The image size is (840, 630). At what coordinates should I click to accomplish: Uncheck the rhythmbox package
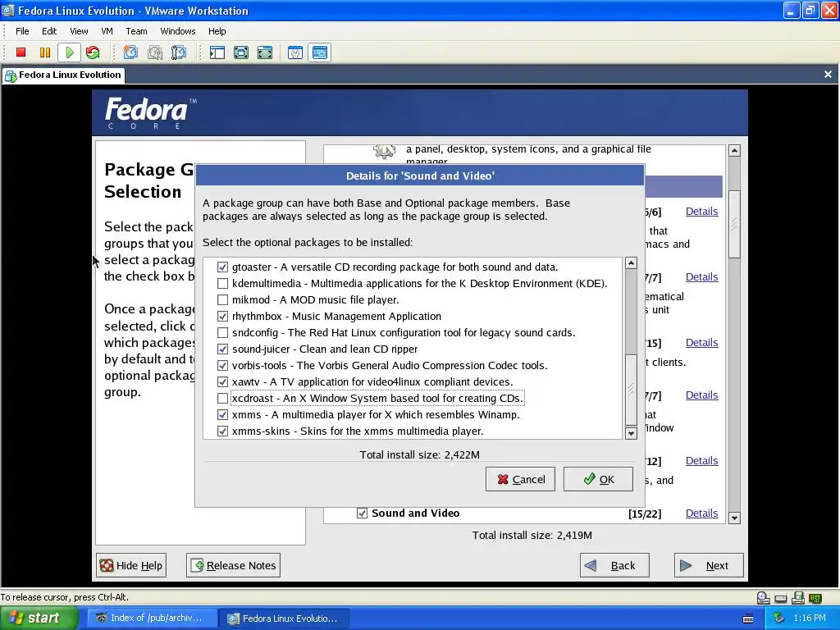tap(222, 316)
